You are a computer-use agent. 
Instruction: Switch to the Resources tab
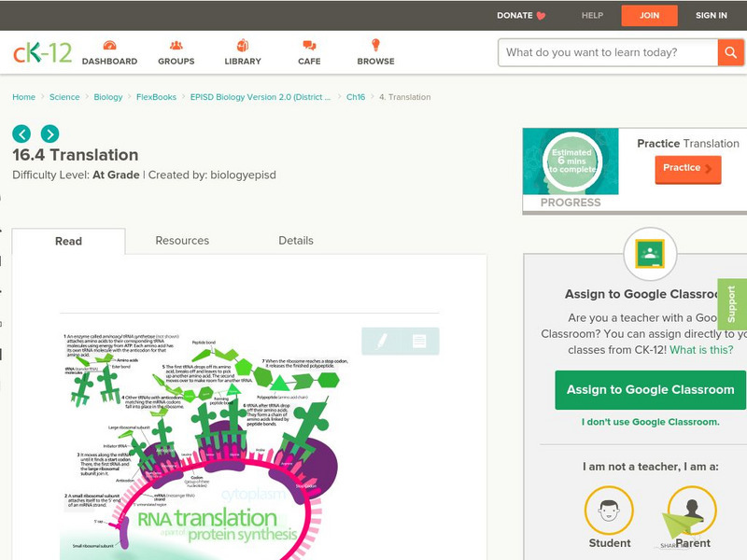coord(182,241)
